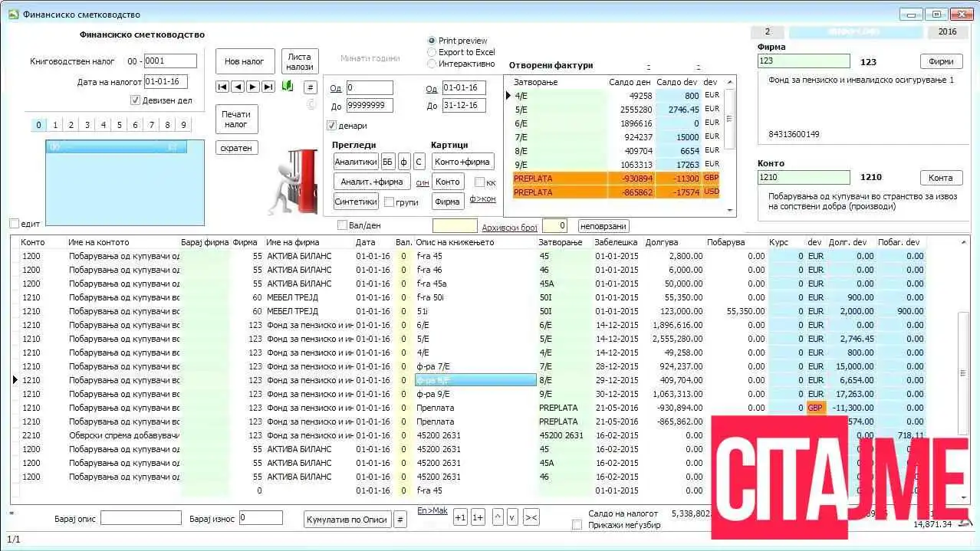
Task: Open the Аналитики report
Action: [x=356, y=161]
